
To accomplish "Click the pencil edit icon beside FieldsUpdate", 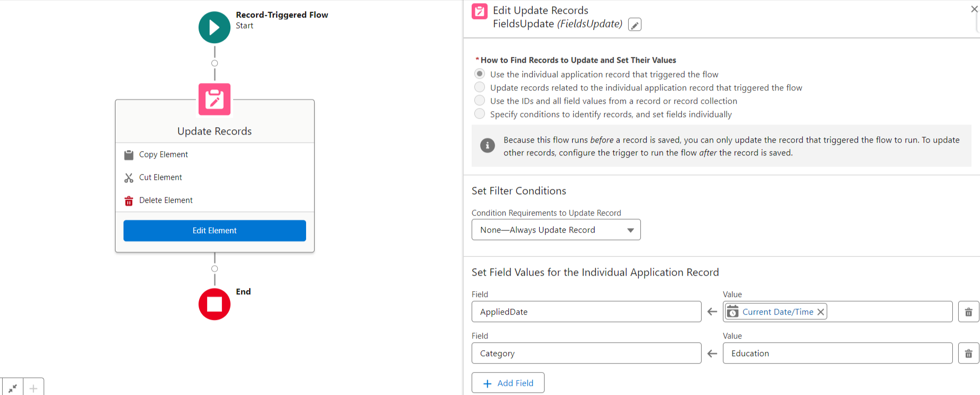I will pos(635,24).
